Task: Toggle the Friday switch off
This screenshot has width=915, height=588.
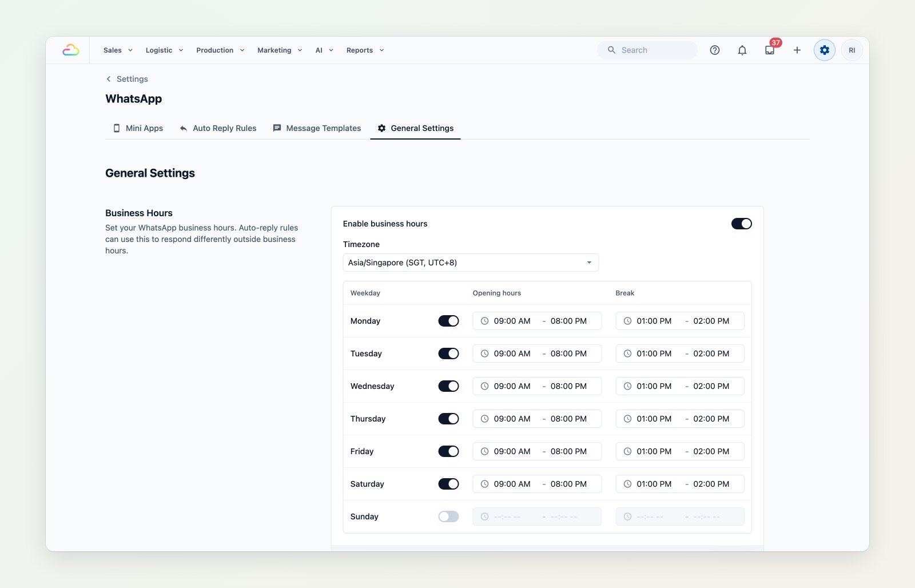Action: pyautogui.click(x=449, y=451)
